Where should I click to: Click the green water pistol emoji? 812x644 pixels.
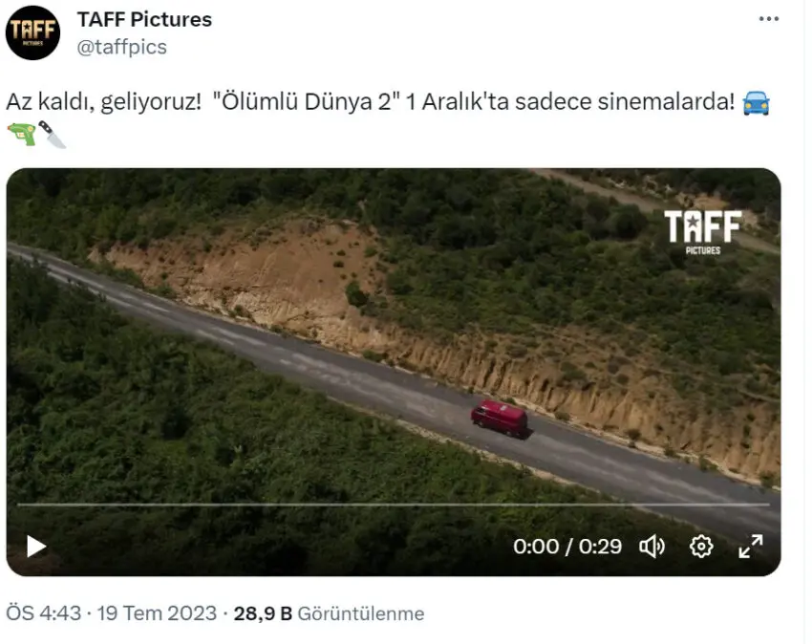[21, 134]
